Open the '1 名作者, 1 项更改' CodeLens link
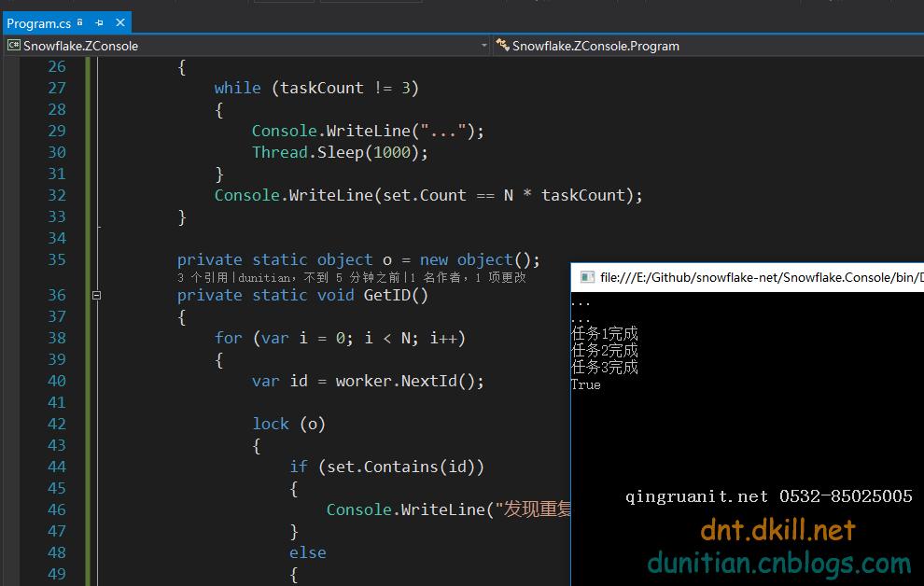This screenshot has height=586, width=924. pyautogui.click(x=468, y=277)
